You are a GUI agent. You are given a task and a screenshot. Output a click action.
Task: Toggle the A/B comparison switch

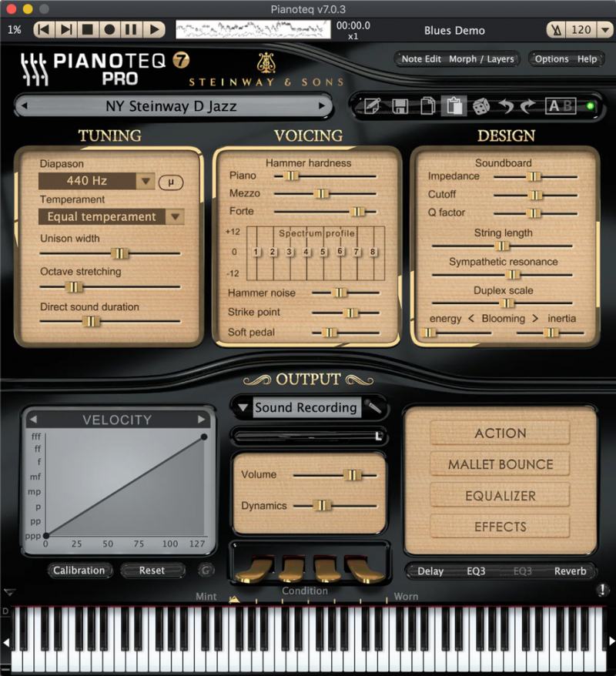tap(560, 105)
